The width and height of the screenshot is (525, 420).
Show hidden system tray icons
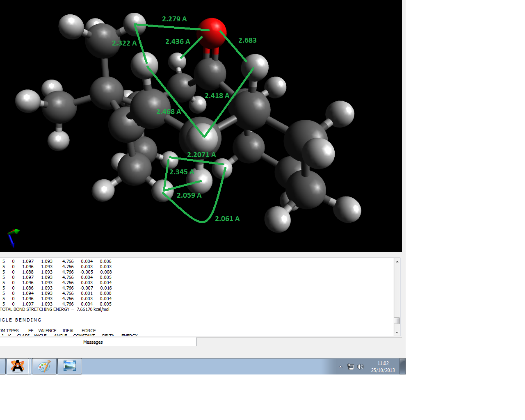[340, 367]
